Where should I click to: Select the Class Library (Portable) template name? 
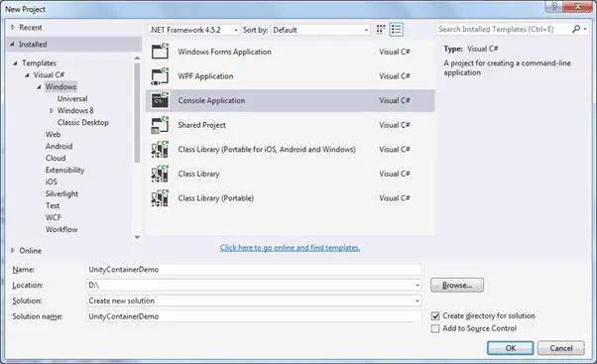coord(216,198)
